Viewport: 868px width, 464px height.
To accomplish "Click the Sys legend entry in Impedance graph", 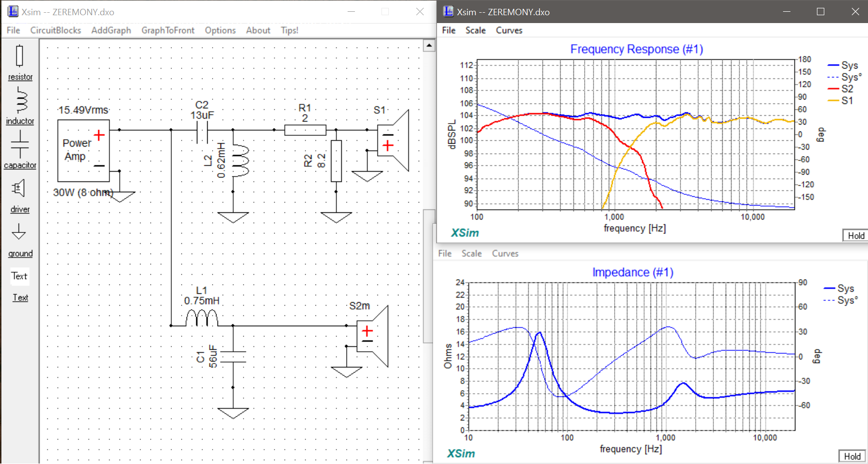I will point(840,288).
